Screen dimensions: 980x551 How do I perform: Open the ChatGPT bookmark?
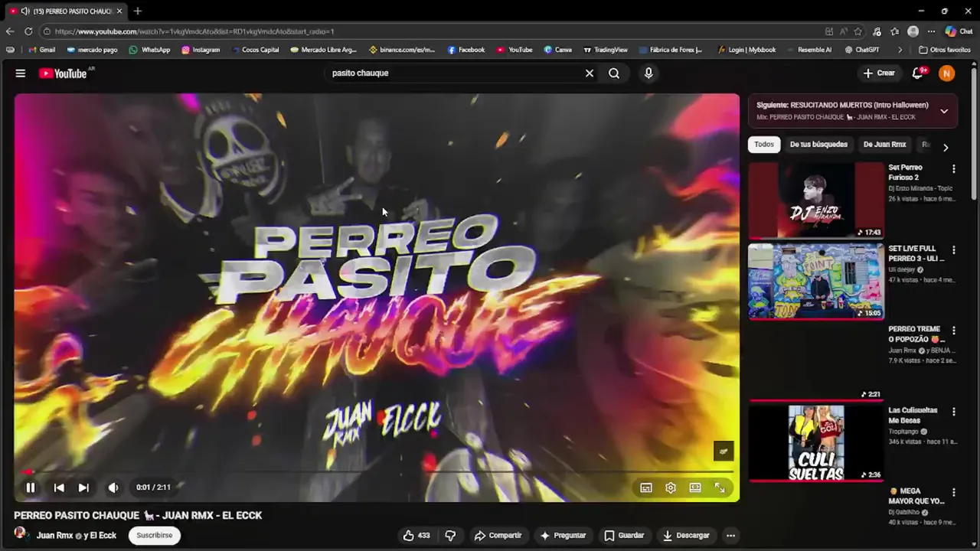862,50
